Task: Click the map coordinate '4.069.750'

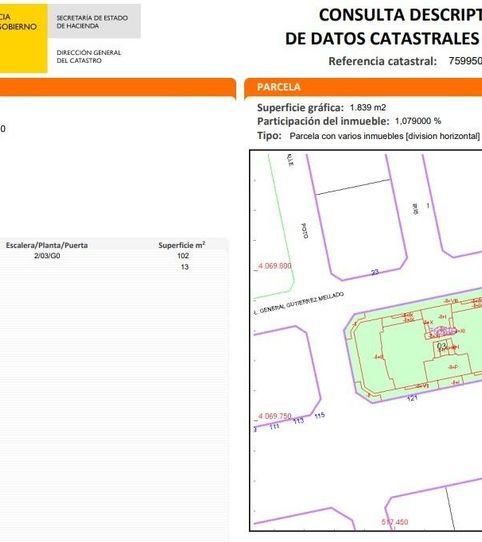Action: tap(275, 416)
